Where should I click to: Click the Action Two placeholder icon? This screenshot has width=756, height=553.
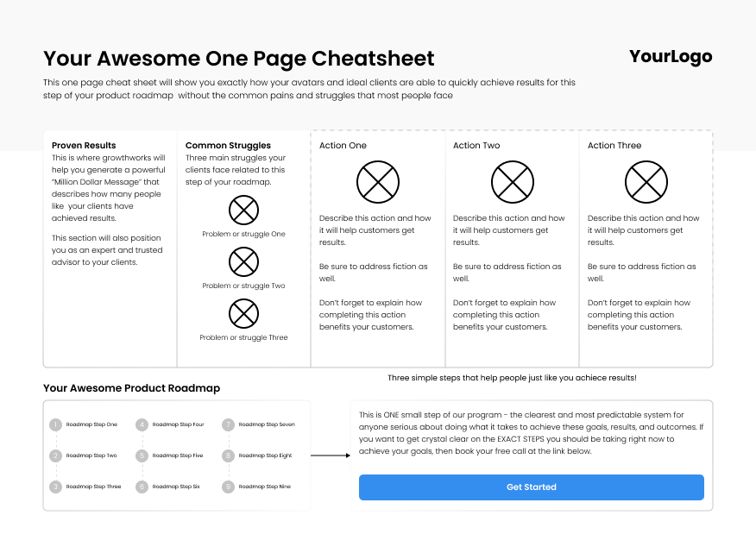click(x=513, y=182)
